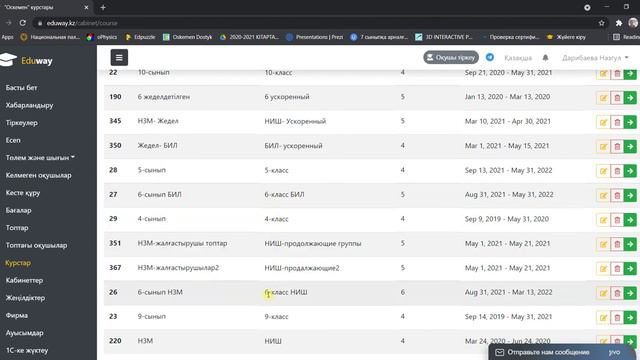
Task: Click course name 'НЗМ-жалғастырушы топтар'
Action: tap(182, 243)
